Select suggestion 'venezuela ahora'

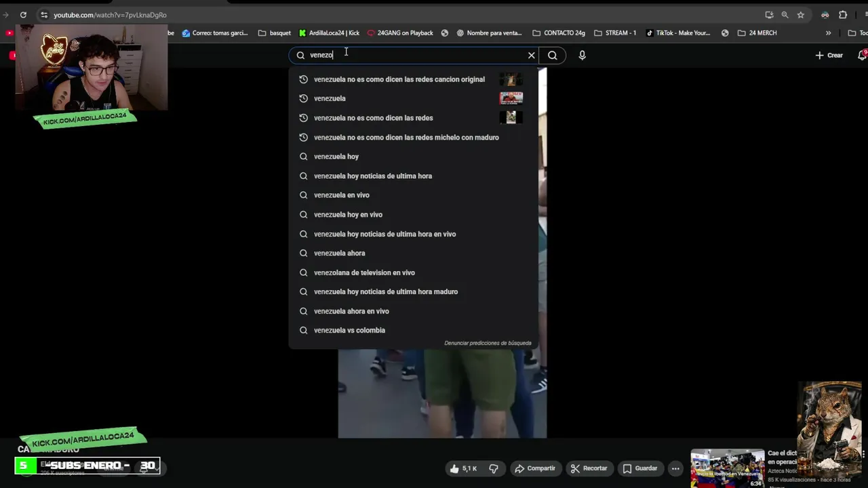[x=413, y=253]
